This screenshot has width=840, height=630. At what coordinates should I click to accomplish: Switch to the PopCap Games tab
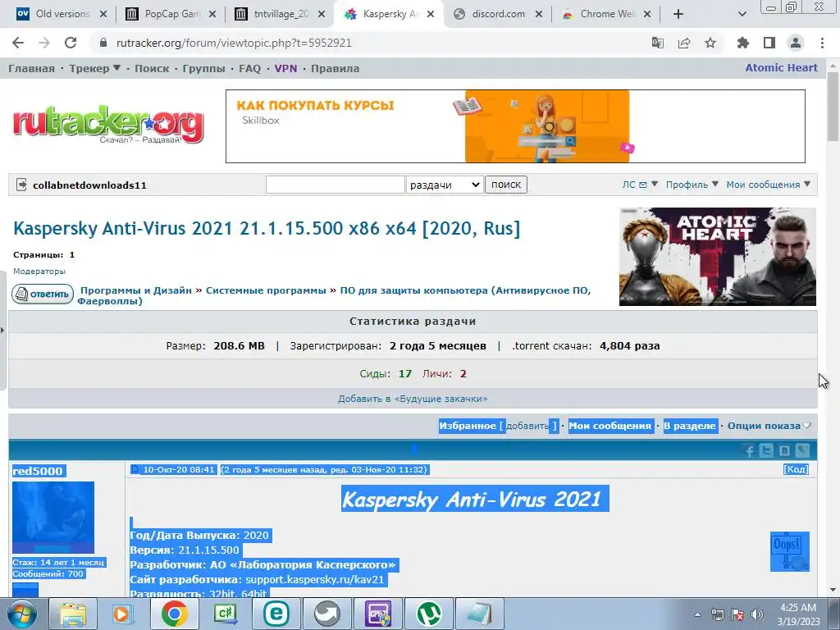[x=171, y=14]
